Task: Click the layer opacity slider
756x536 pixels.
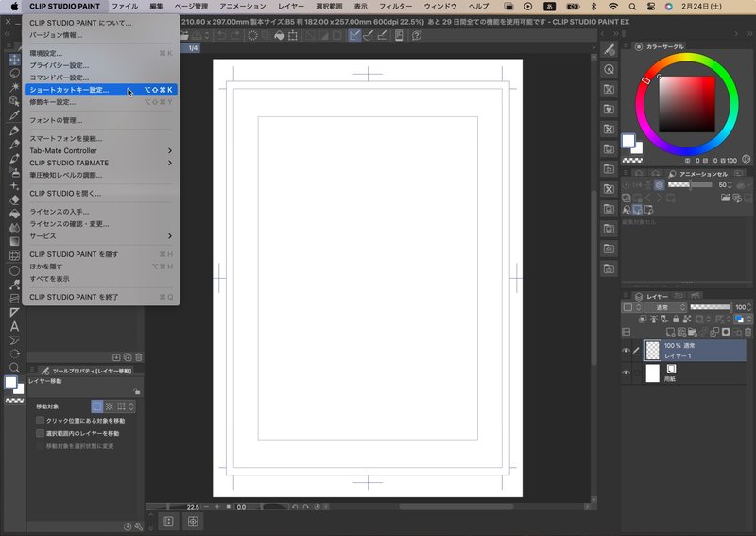Action: point(711,307)
